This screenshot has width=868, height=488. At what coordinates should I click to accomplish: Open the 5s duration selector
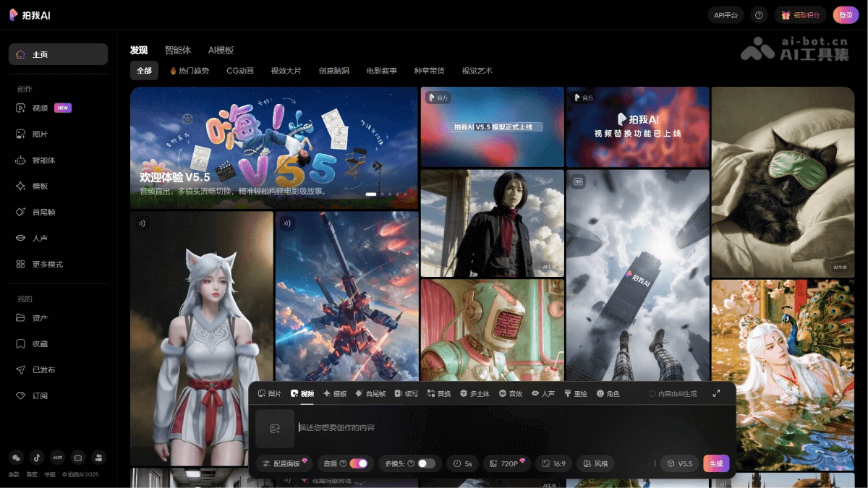[x=462, y=463]
